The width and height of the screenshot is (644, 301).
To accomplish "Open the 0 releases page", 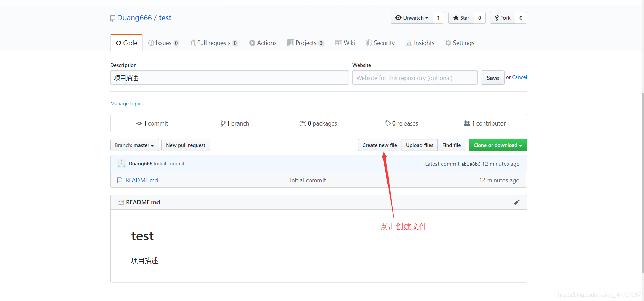I will (401, 123).
